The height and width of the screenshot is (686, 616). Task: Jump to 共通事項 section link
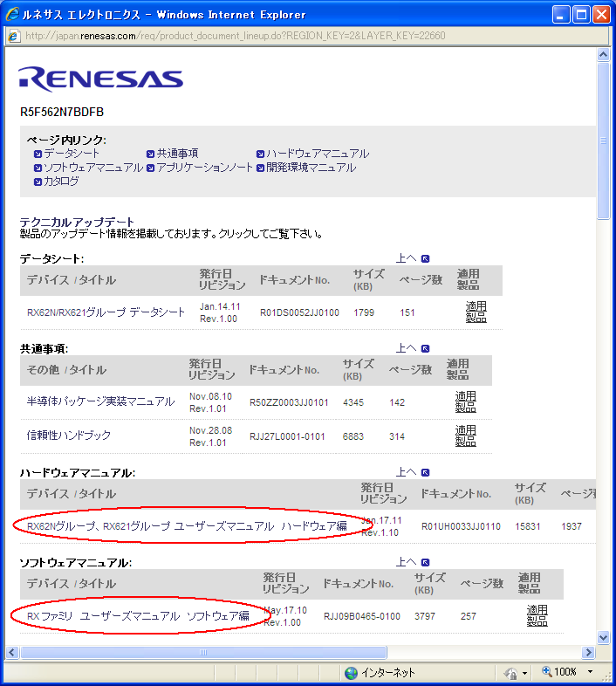[178, 154]
